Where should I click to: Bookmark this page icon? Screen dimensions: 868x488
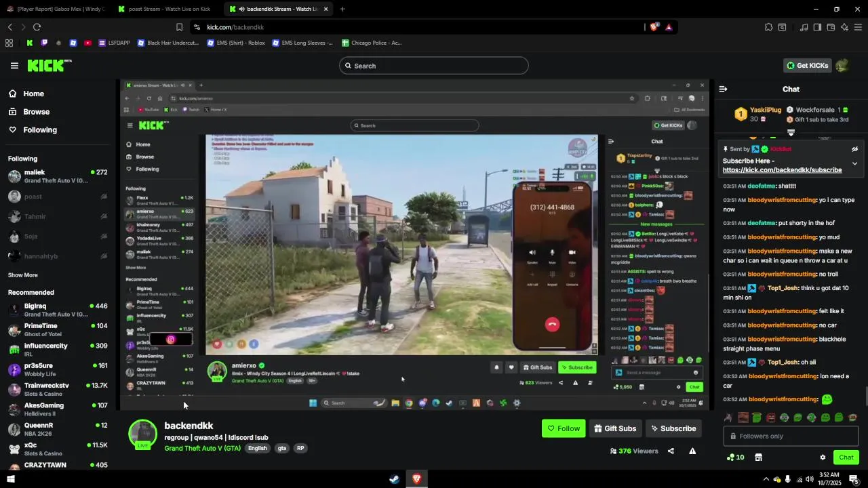[179, 27]
